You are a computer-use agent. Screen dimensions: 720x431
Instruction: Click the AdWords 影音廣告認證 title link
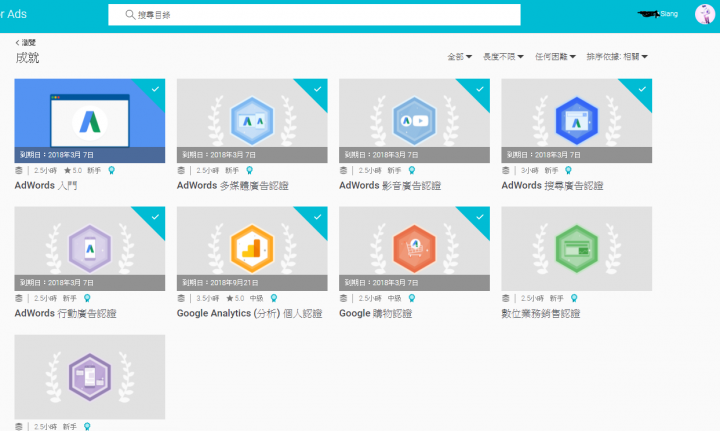click(390, 185)
